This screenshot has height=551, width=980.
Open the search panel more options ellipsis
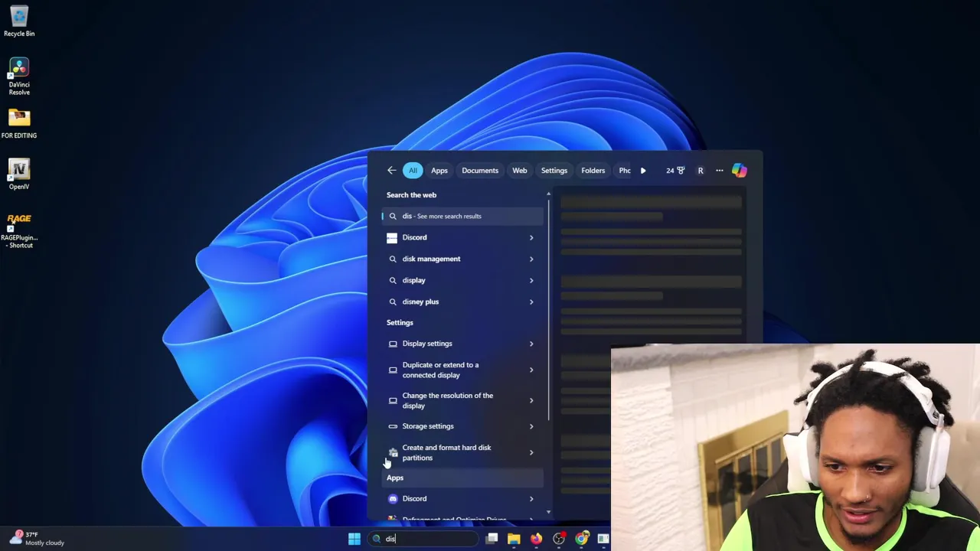pos(720,171)
